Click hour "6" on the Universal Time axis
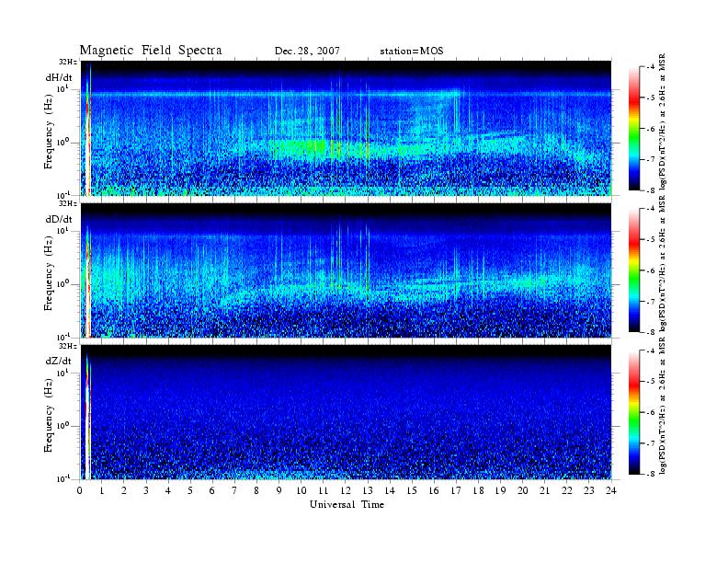Image resolution: width=728 pixels, height=563 pixels. coord(212,491)
